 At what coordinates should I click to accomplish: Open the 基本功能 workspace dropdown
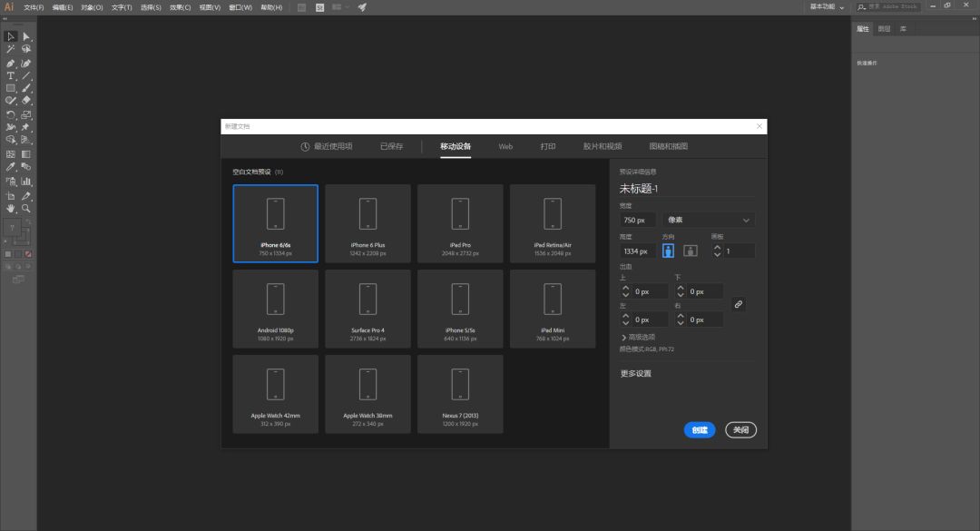pyautogui.click(x=828, y=7)
